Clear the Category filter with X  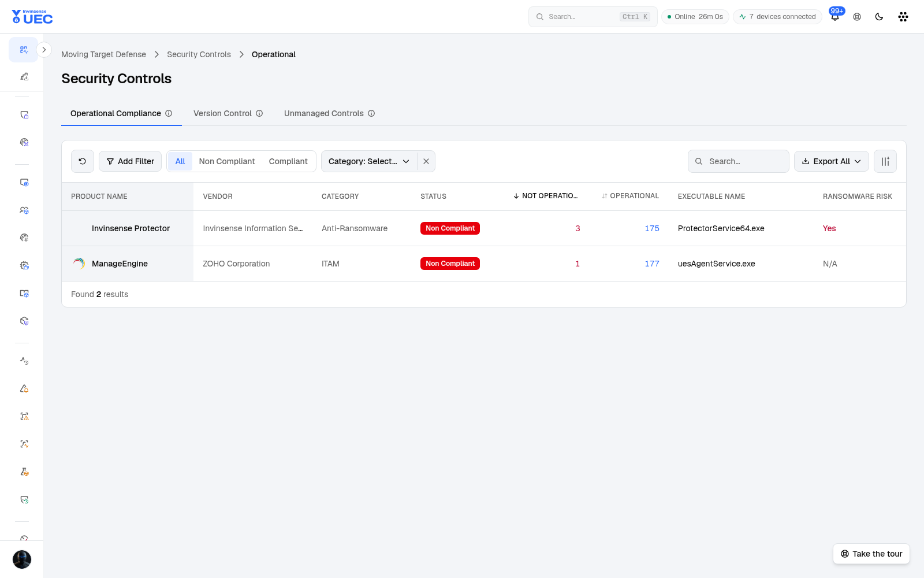click(x=426, y=161)
